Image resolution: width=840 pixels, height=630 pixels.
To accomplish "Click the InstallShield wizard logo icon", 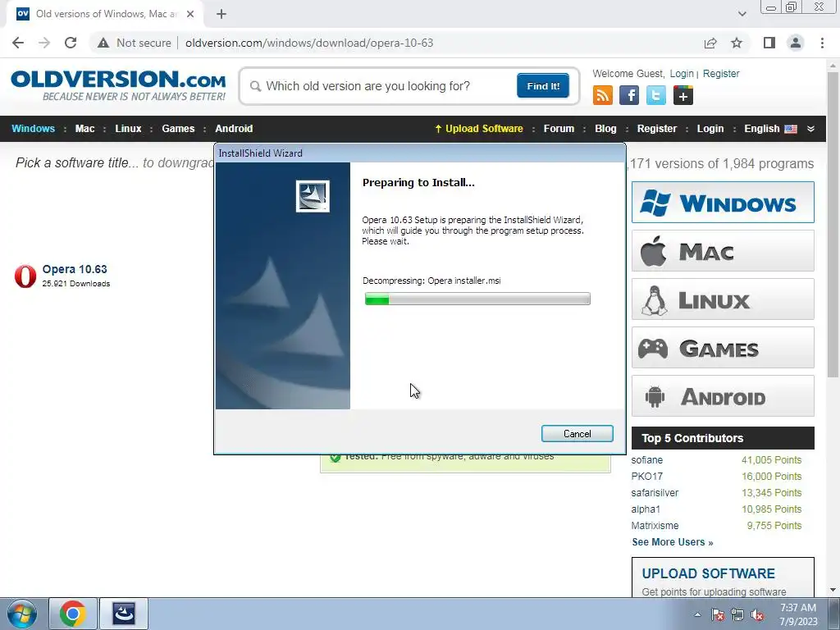I will pos(313,196).
